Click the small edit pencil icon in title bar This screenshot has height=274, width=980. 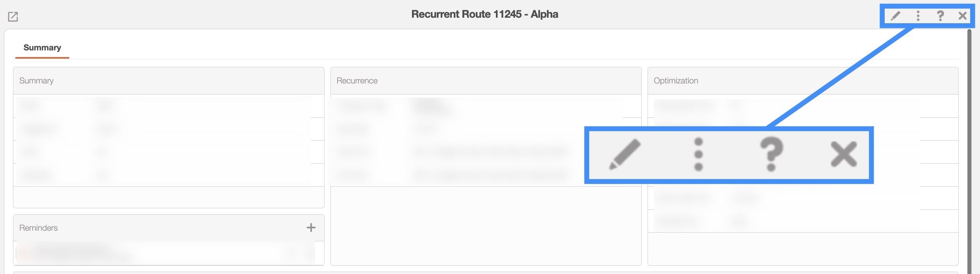pos(895,16)
